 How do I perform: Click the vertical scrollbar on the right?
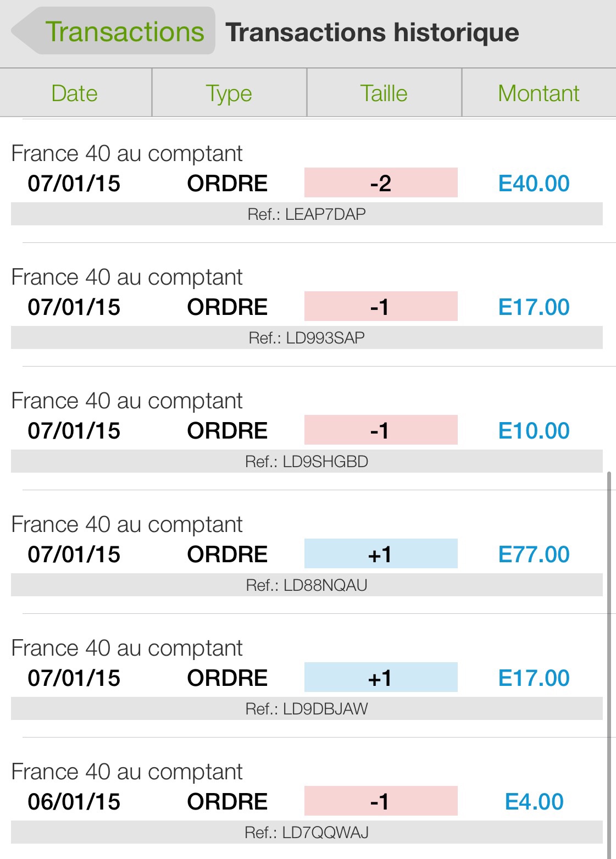(609, 660)
